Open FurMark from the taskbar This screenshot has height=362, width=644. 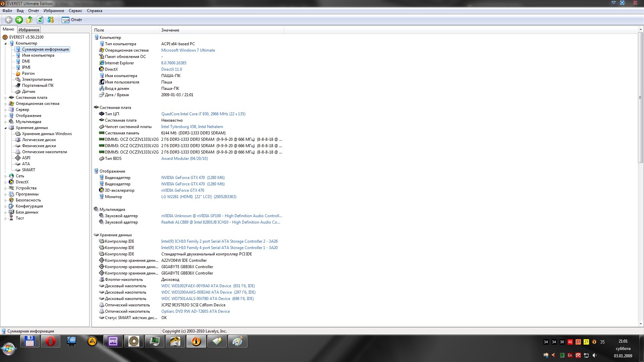134,342
